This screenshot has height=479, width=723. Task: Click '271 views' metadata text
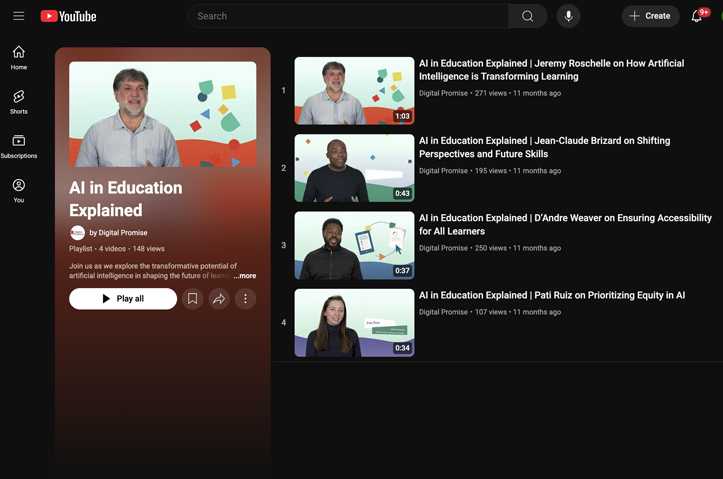click(491, 93)
